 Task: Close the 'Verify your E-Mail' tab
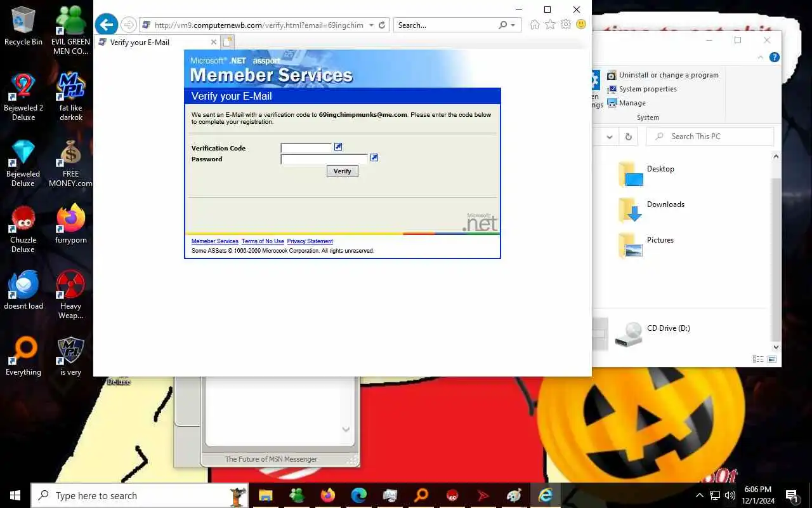click(x=213, y=43)
